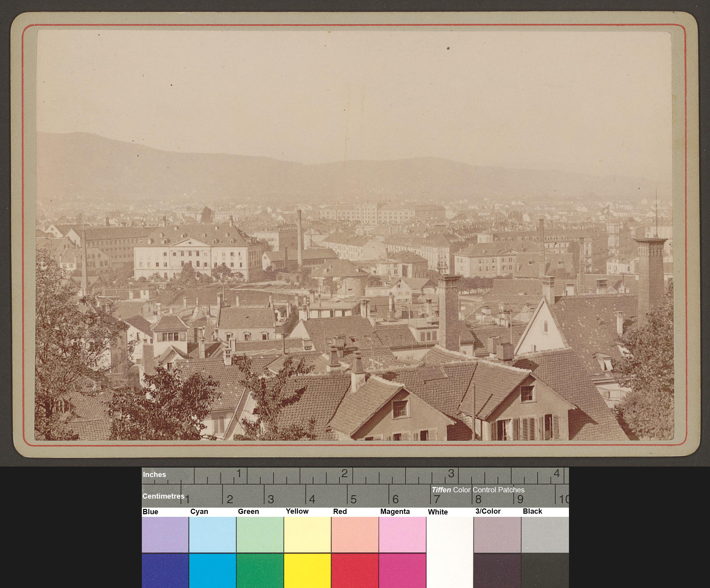Click the light grey Black patch
This screenshot has width=710, height=588.
click(545, 534)
